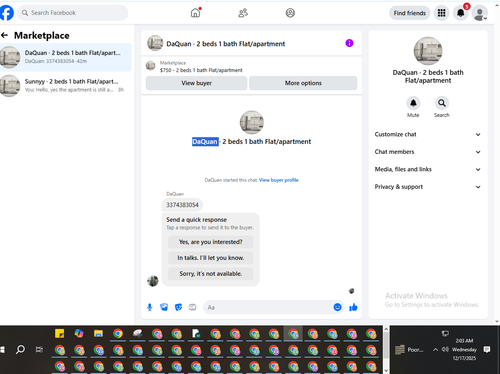Open Windows search in taskbar

pyautogui.click(x=20, y=349)
